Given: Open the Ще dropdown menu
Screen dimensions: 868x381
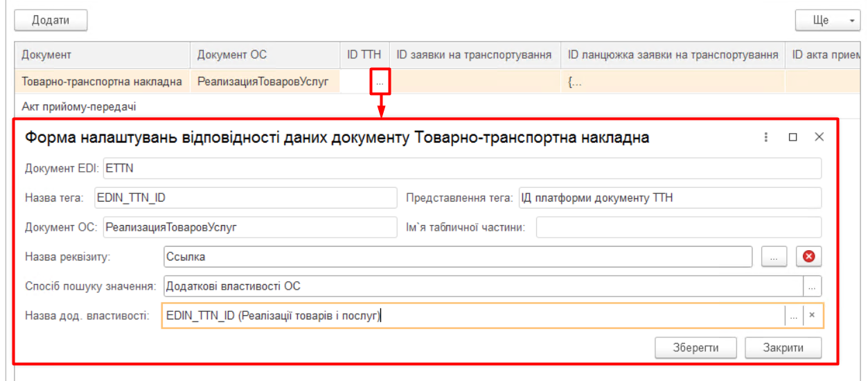Looking at the screenshot, I should pos(827,21).
